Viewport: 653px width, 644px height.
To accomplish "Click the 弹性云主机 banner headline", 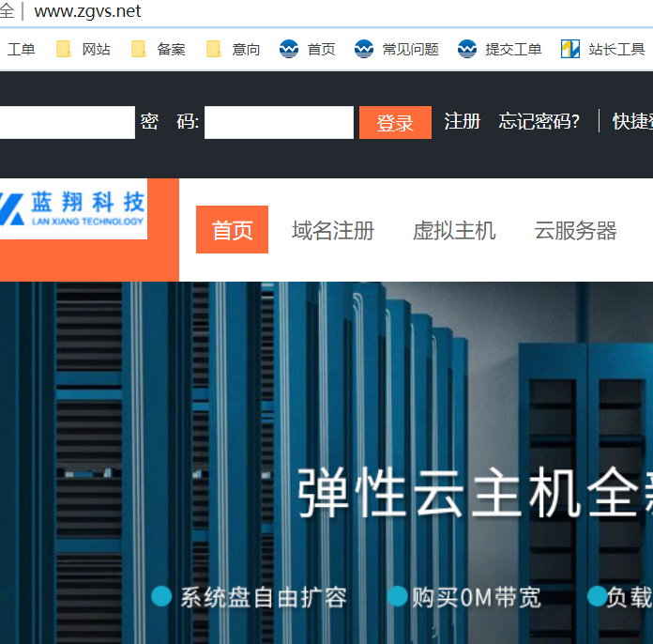I will (475, 492).
